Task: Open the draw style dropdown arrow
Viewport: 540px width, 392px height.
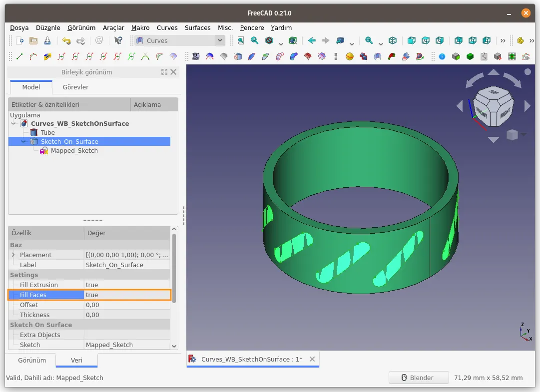Action: click(281, 43)
